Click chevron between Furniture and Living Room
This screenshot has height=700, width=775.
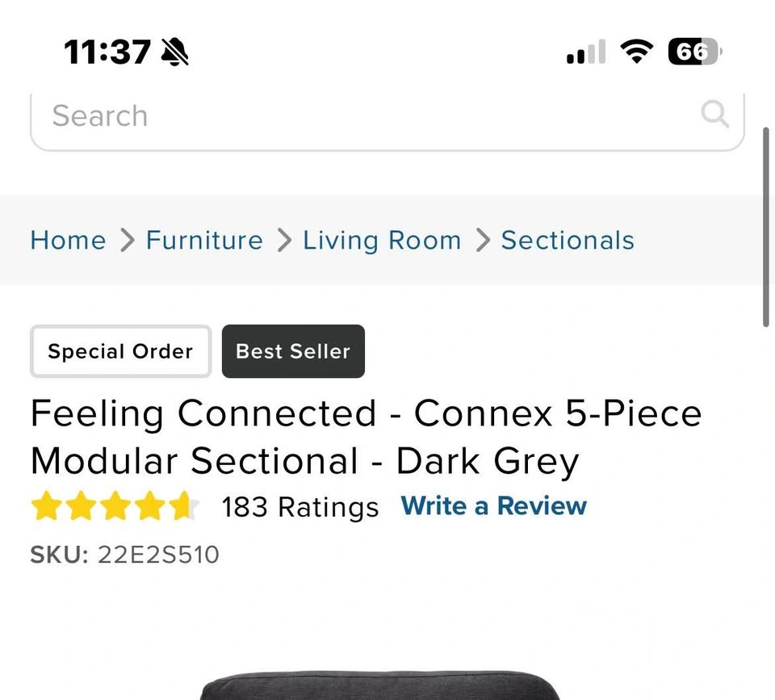coord(284,241)
